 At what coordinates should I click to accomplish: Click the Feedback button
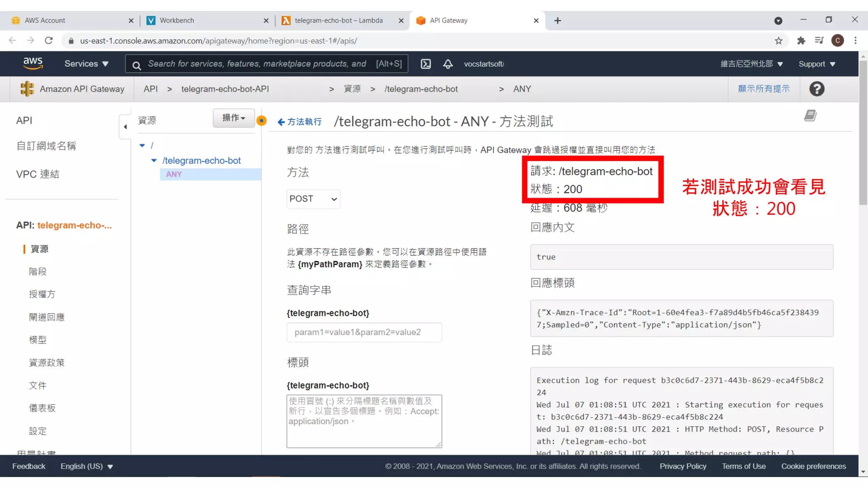click(29, 466)
